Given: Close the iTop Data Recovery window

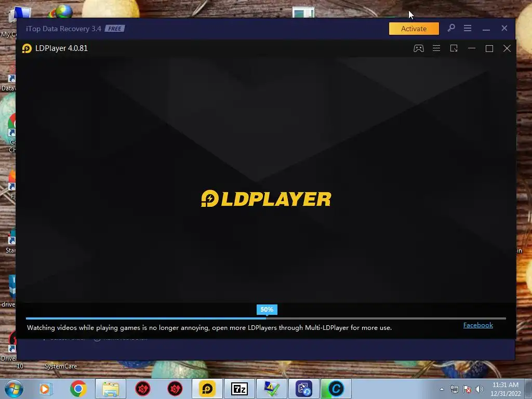Looking at the screenshot, I should pyautogui.click(x=504, y=28).
